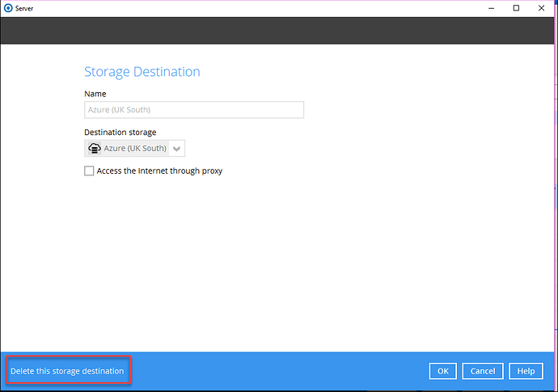Enable Access the Internet through proxy checkbox
The image size is (558, 392).
coord(89,171)
